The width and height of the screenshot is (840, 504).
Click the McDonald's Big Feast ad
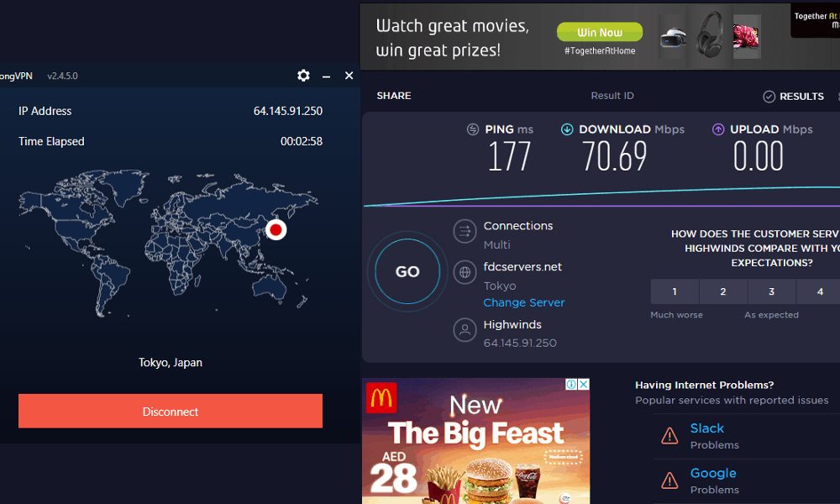[x=475, y=441]
